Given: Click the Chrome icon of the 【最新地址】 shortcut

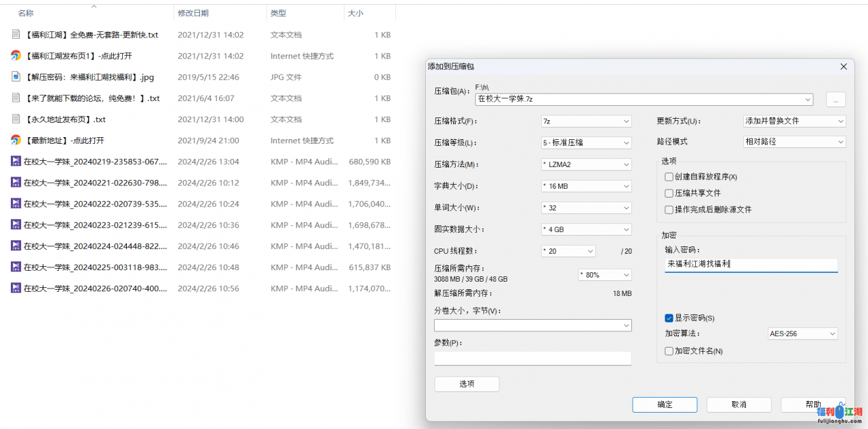Looking at the screenshot, I should (x=16, y=141).
